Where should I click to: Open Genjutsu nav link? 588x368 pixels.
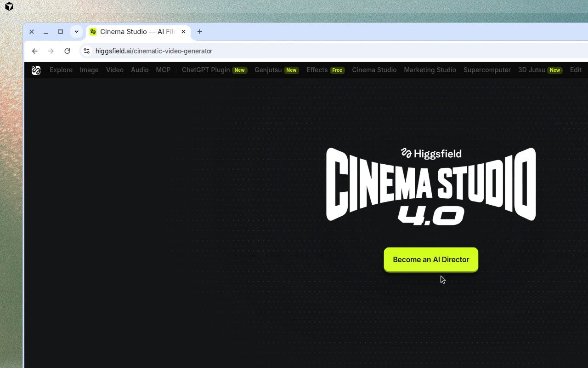click(277, 70)
